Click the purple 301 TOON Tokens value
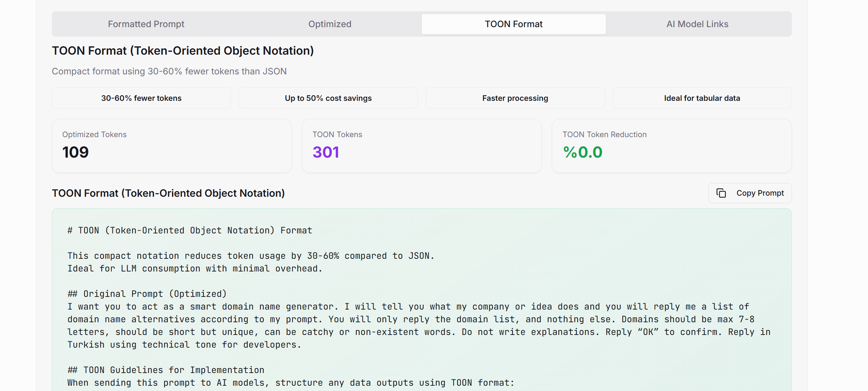The height and width of the screenshot is (391, 868). pyautogui.click(x=326, y=152)
